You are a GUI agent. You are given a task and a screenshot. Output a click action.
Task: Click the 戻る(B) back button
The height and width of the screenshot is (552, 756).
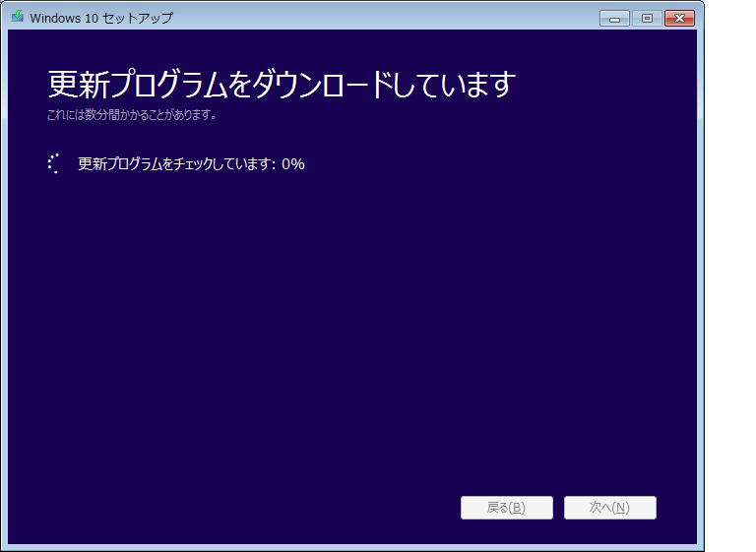pyautogui.click(x=506, y=507)
